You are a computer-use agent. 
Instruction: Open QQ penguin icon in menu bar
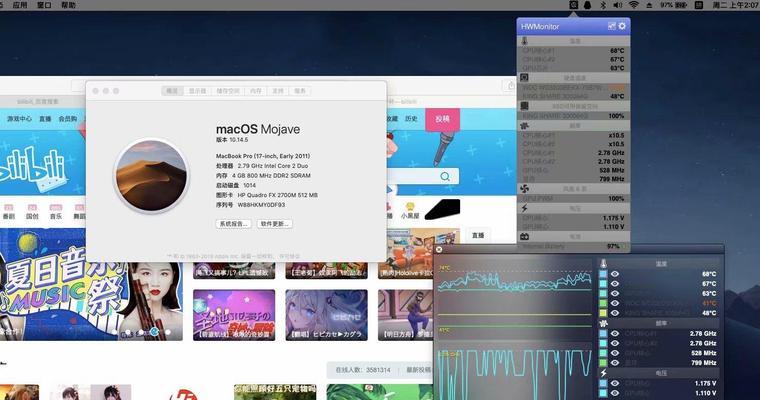[x=587, y=5]
